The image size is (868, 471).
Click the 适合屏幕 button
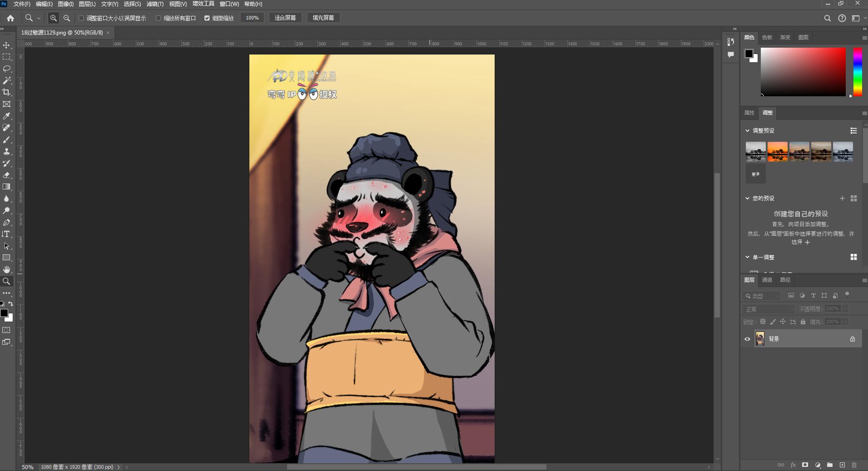tap(285, 18)
